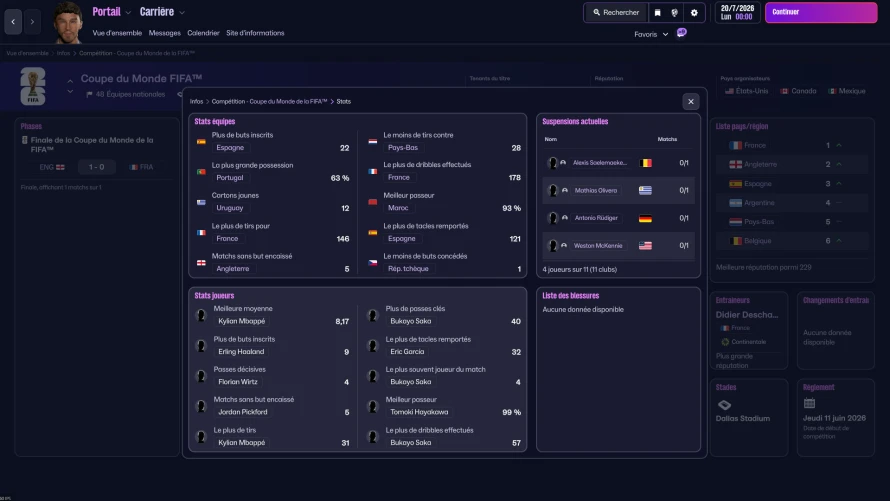Click German flag beside Antonio Rüdiger
Viewport: 890px width, 501px height.
point(645,218)
